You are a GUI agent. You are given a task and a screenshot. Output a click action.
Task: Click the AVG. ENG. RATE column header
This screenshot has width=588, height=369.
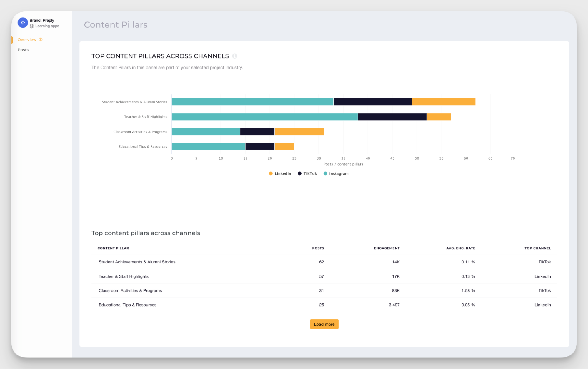pyautogui.click(x=460, y=248)
